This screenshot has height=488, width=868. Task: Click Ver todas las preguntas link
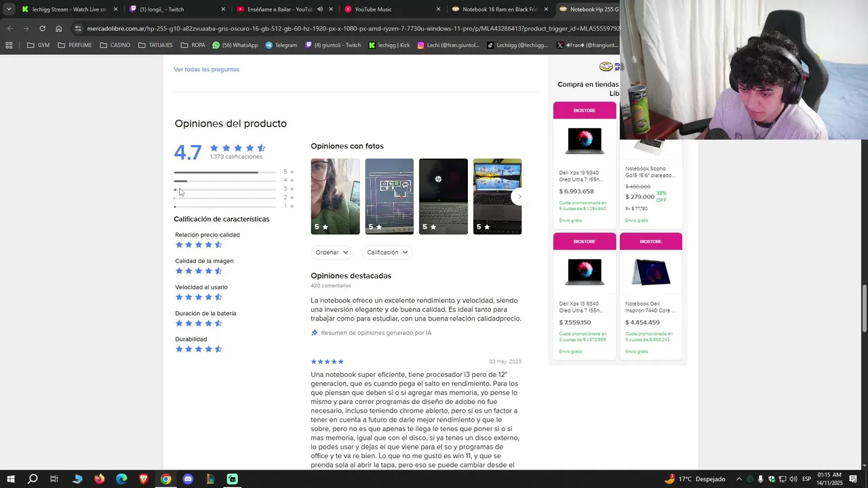[x=206, y=69]
